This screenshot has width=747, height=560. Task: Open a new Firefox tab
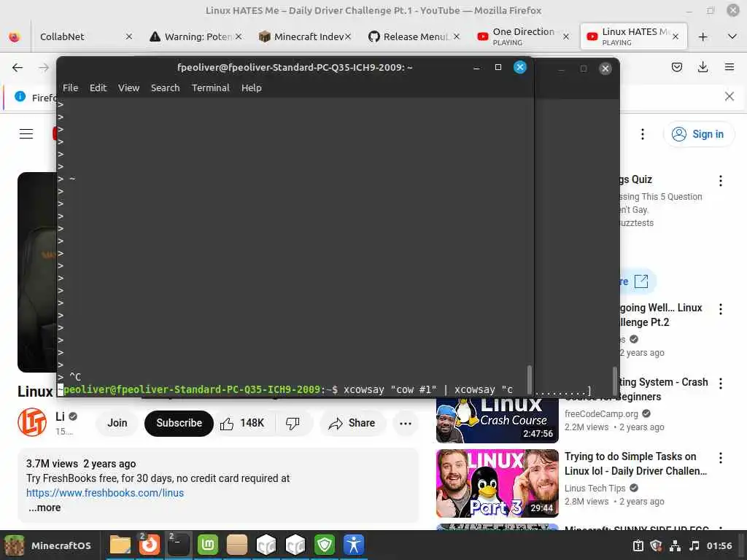(703, 36)
